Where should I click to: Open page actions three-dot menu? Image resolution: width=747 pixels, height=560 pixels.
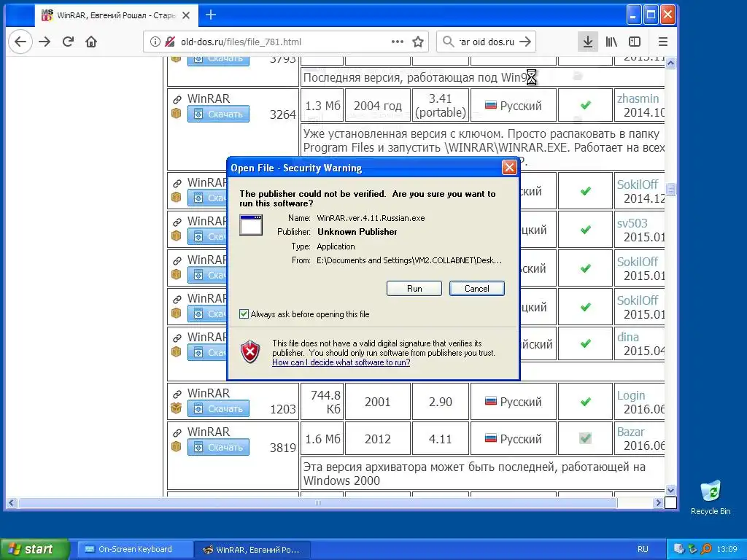(398, 42)
